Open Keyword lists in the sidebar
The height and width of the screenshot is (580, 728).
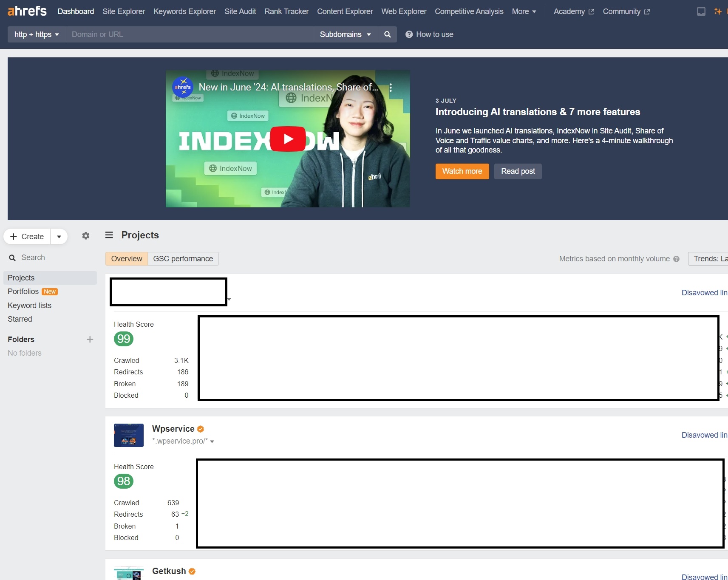(29, 306)
